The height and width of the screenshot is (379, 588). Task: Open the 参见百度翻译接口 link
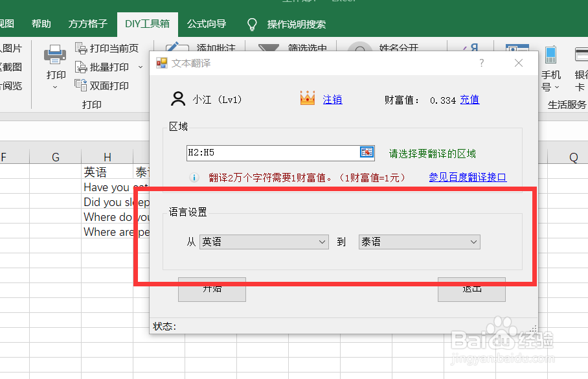coord(468,177)
